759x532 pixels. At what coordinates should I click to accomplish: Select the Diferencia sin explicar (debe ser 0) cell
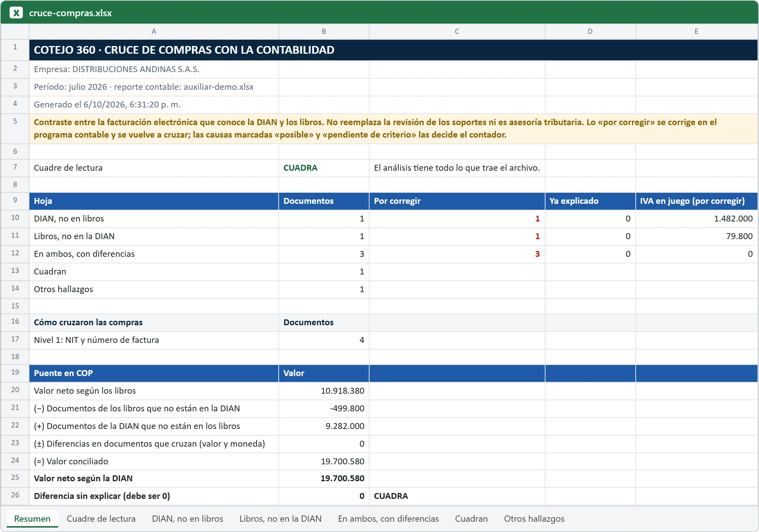click(154, 496)
